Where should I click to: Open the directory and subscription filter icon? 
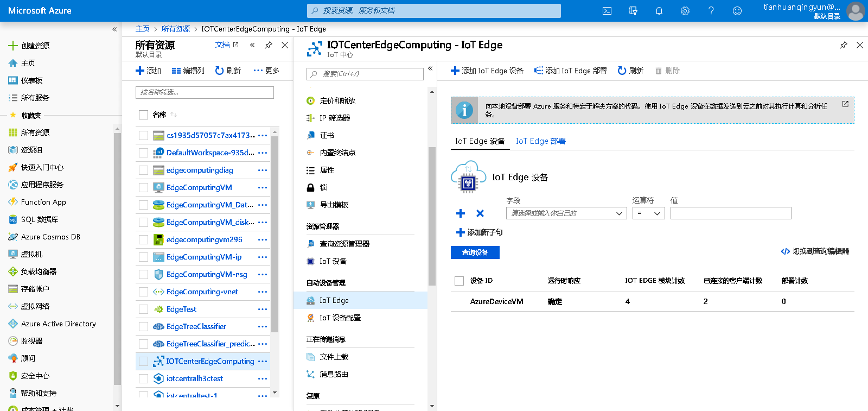click(x=633, y=11)
